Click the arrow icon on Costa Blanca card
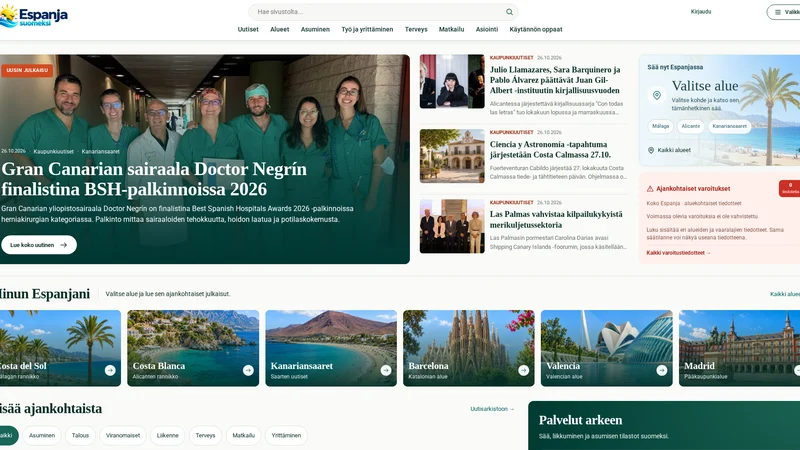The height and width of the screenshot is (450, 800). (248, 370)
